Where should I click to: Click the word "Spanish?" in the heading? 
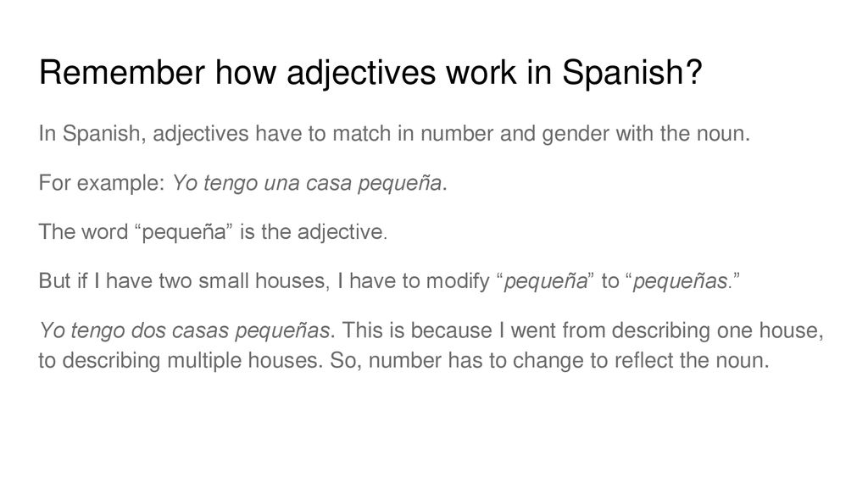632,73
